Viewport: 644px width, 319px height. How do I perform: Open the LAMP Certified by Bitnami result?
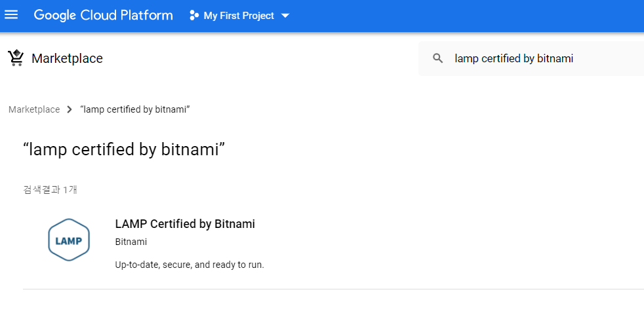click(185, 224)
